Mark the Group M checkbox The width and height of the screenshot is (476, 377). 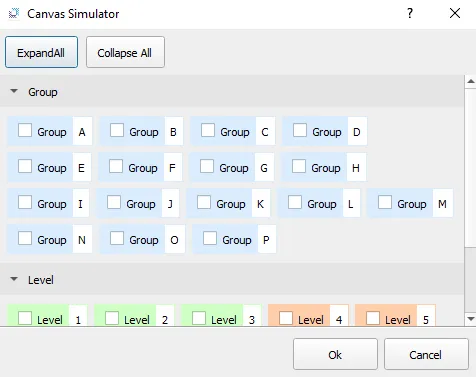click(385, 202)
